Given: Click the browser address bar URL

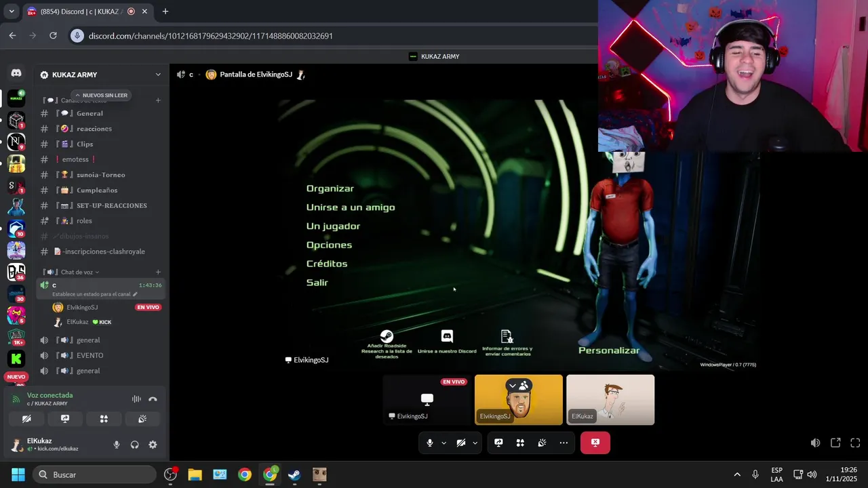Looking at the screenshot, I should coord(211,36).
